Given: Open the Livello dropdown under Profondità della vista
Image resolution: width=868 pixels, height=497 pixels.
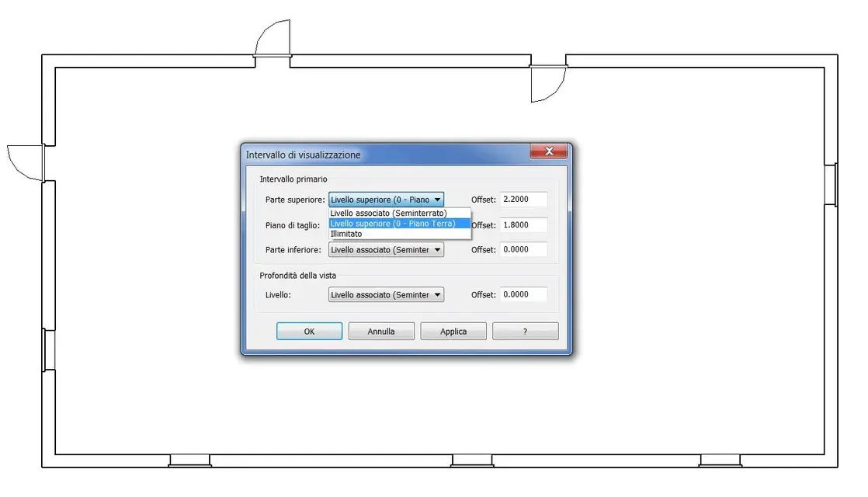Looking at the screenshot, I should (x=386, y=294).
